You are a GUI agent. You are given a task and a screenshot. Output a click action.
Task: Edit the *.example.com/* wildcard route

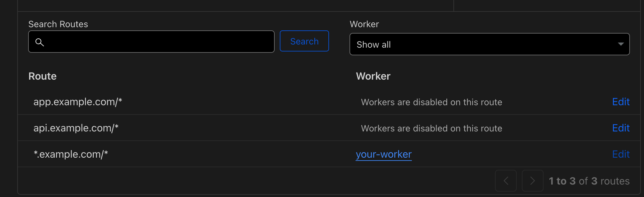(621, 154)
